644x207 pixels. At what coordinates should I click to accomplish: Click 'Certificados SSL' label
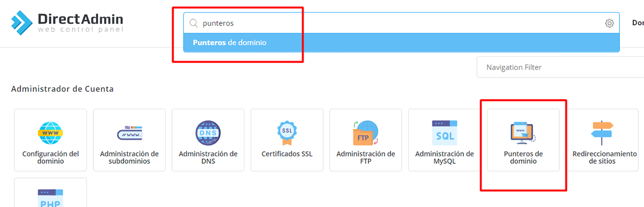pyautogui.click(x=287, y=155)
